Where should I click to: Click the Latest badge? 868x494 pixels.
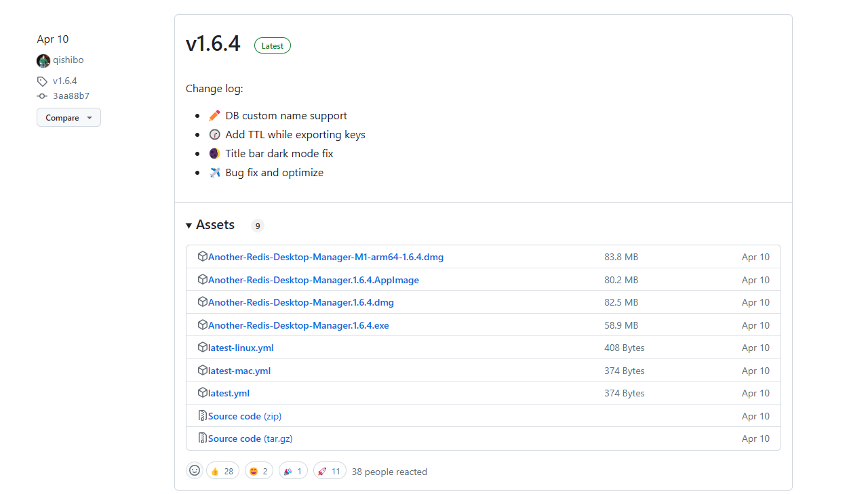tap(273, 46)
